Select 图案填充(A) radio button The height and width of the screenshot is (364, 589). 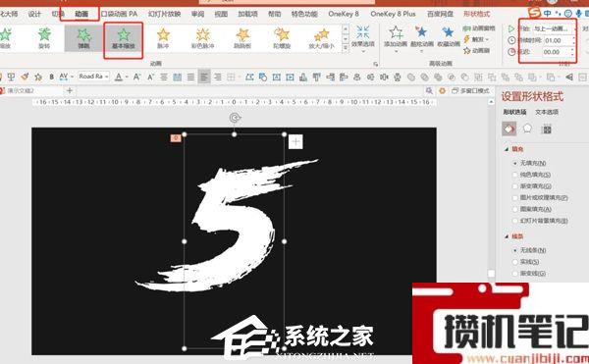tap(515, 209)
